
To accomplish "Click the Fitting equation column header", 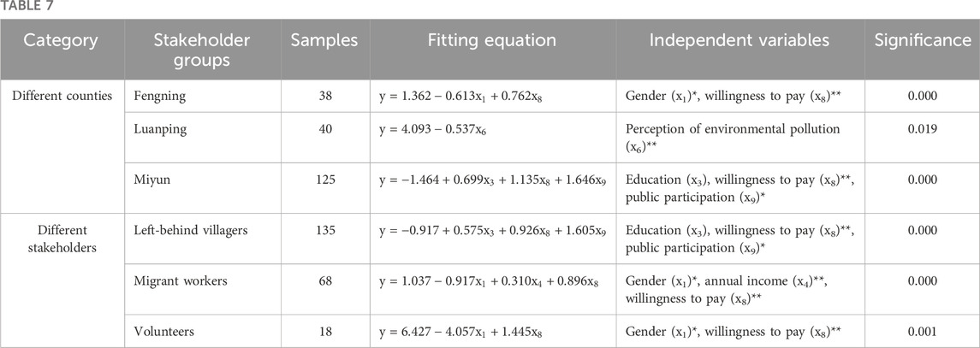I will click(x=493, y=39).
